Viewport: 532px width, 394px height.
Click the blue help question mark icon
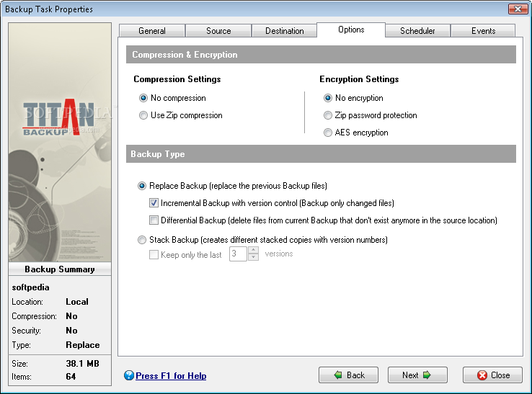[129, 375]
